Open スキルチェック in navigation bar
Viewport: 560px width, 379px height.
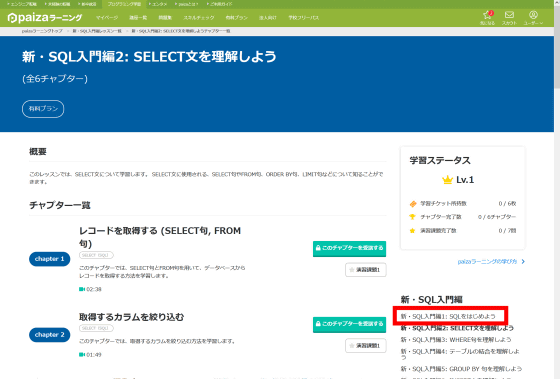click(199, 18)
